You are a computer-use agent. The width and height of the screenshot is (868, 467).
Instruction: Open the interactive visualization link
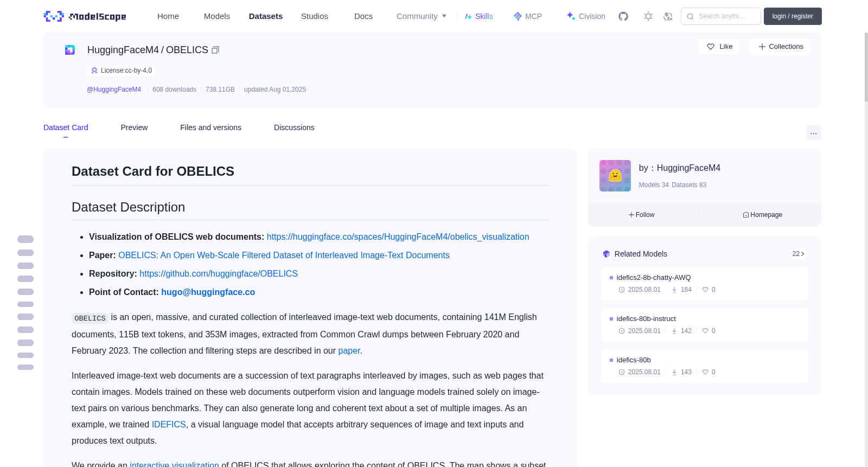click(174, 465)
